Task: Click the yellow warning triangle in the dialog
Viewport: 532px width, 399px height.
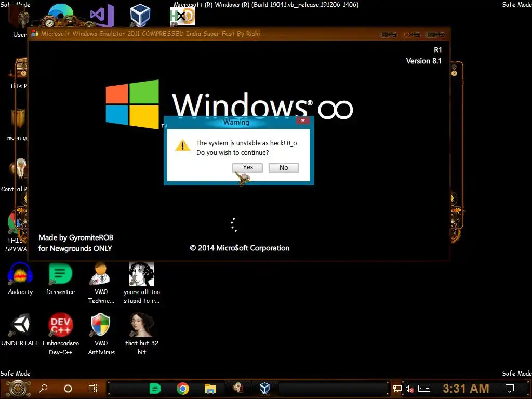Action: click(x=182, y=145)
